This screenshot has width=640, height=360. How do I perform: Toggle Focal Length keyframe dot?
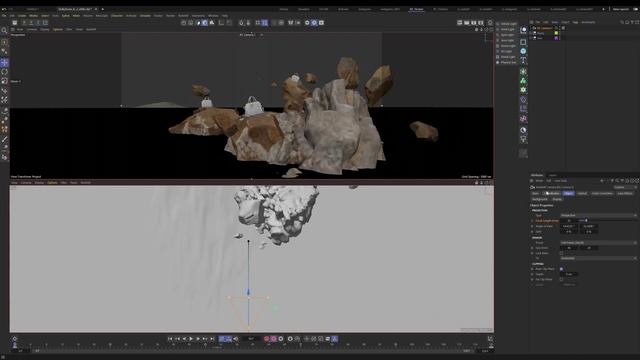tap(532, 221)
